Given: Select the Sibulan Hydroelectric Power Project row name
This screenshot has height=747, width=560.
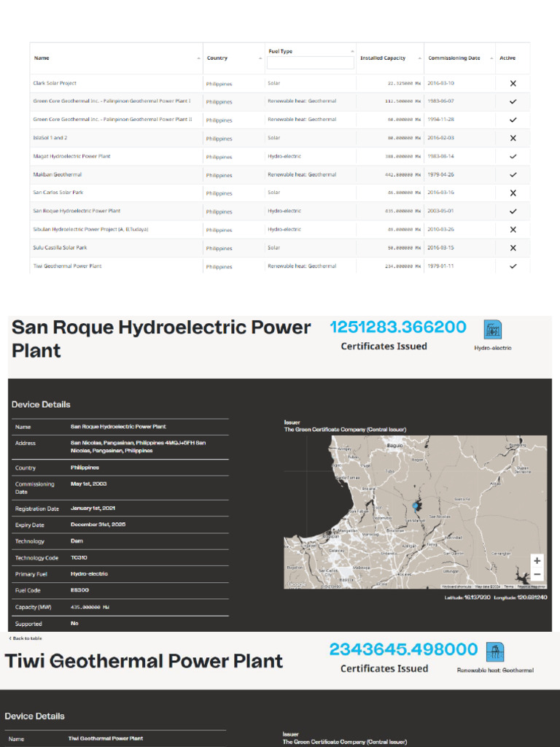Looking at the screenshot, I should 90,229.
